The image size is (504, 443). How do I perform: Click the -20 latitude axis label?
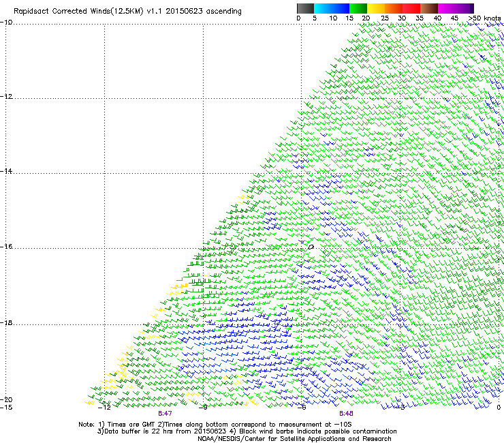click(6, 399)
